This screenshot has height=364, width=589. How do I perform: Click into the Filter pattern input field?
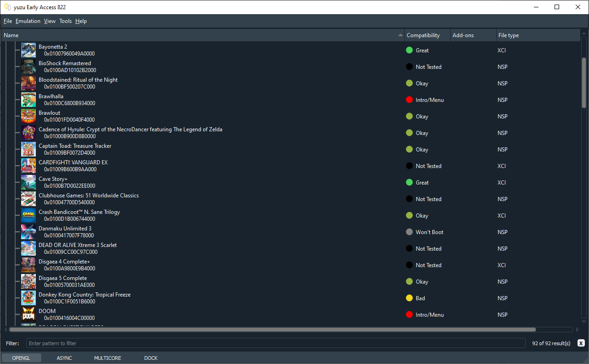click(276, 343)
